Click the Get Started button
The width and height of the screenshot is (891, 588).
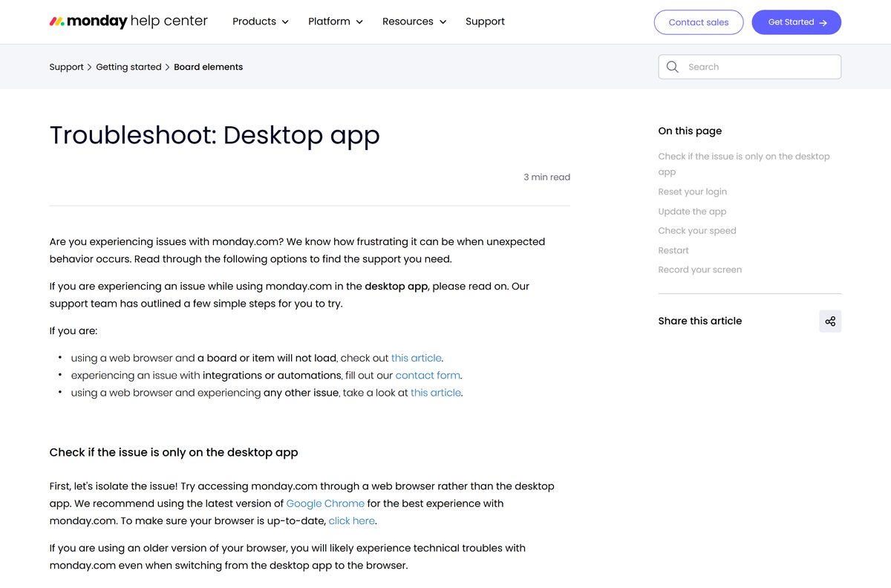point(797,22)
